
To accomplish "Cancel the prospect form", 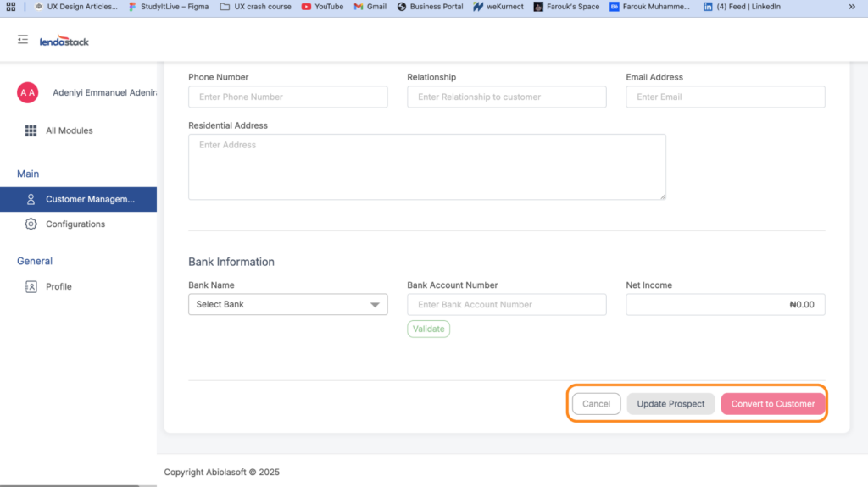I will 596,404.
